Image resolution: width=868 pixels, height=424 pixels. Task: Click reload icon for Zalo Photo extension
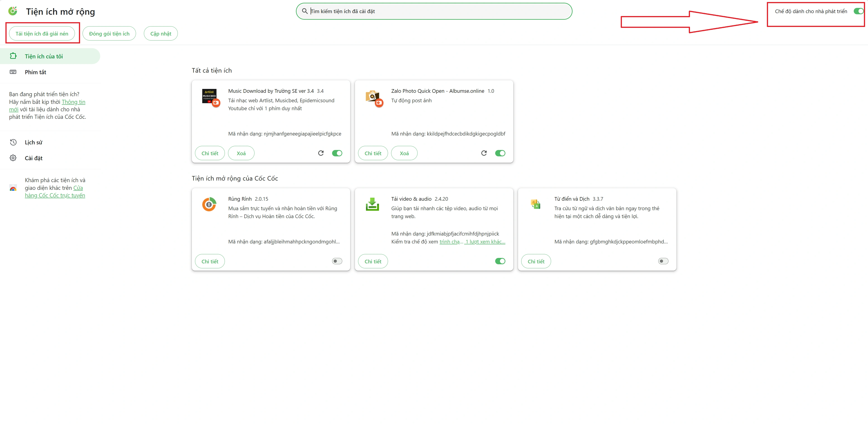pyautogui.click(x=484, y=153)
